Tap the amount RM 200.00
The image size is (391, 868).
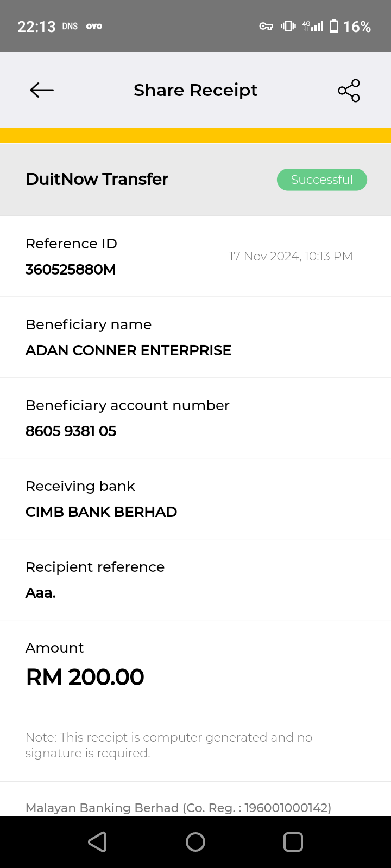(85, 677)
